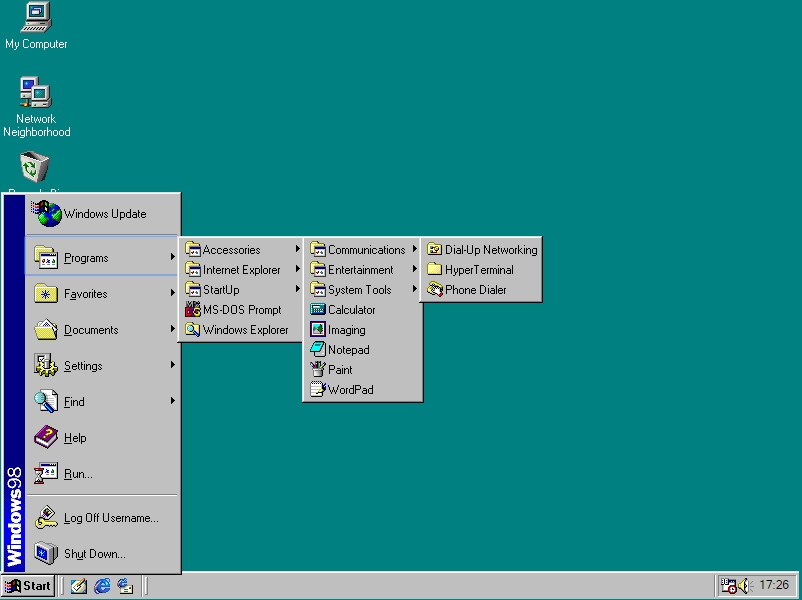Select Shut Down... in the Start menu
The width and height of the screenshot is (802, 600).
pos(102,553)
